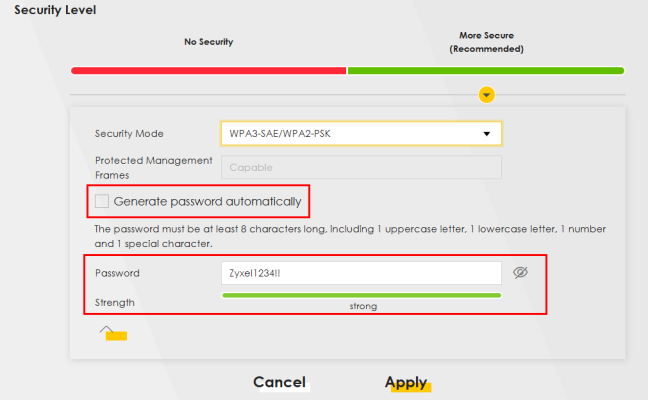
Task: Click the Password label text
Action: [x=117, y=273]
